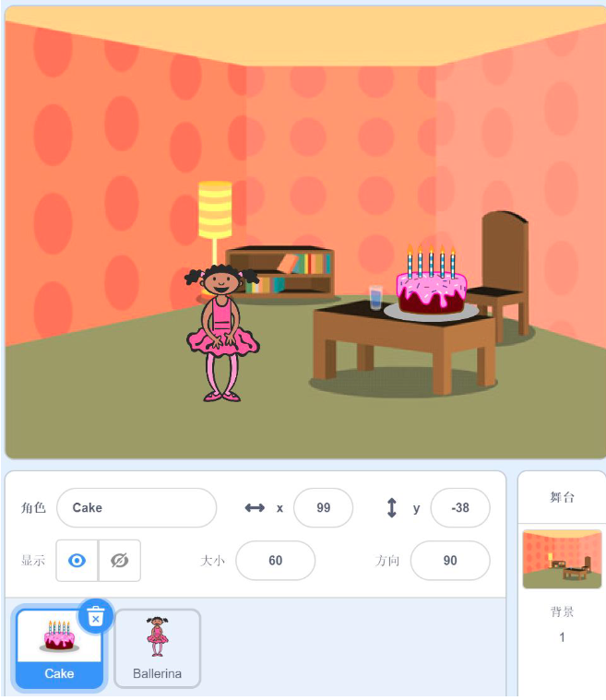Select the Cake sprite thumbnail
606x700 pixels.
[59, 648]
